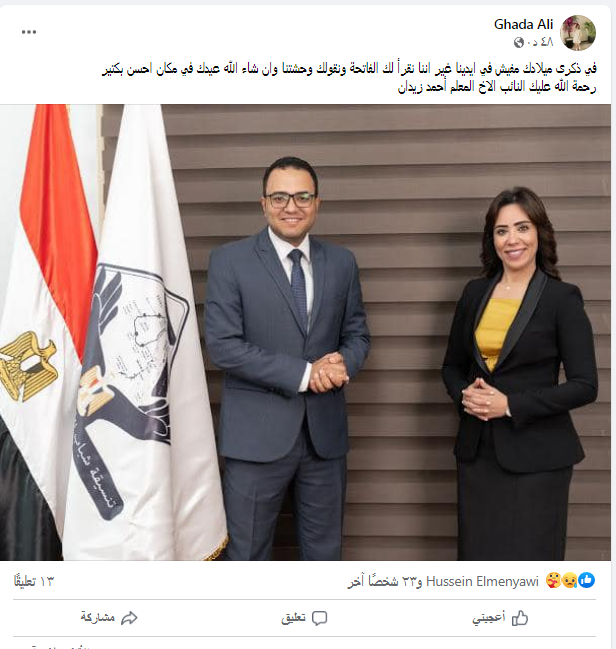Click the comment speech bubble icon
Viewport: 616px width, 649px height.
coord(320,618)
